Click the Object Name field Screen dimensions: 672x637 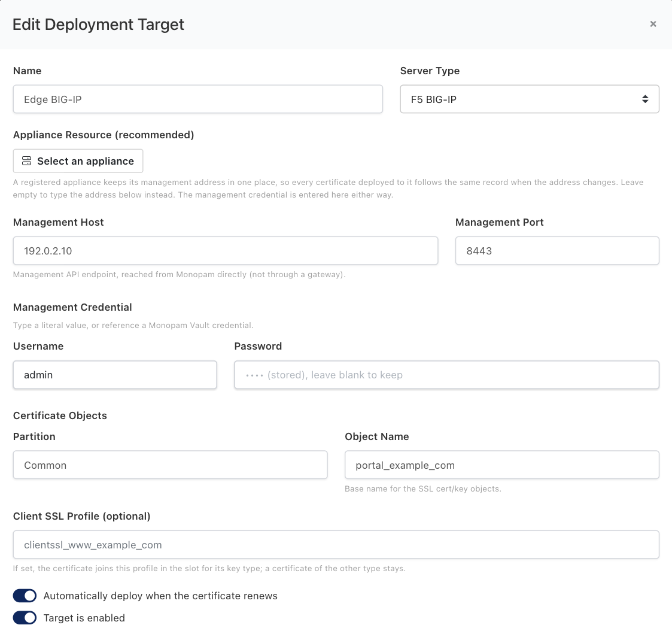pos(502,465)
